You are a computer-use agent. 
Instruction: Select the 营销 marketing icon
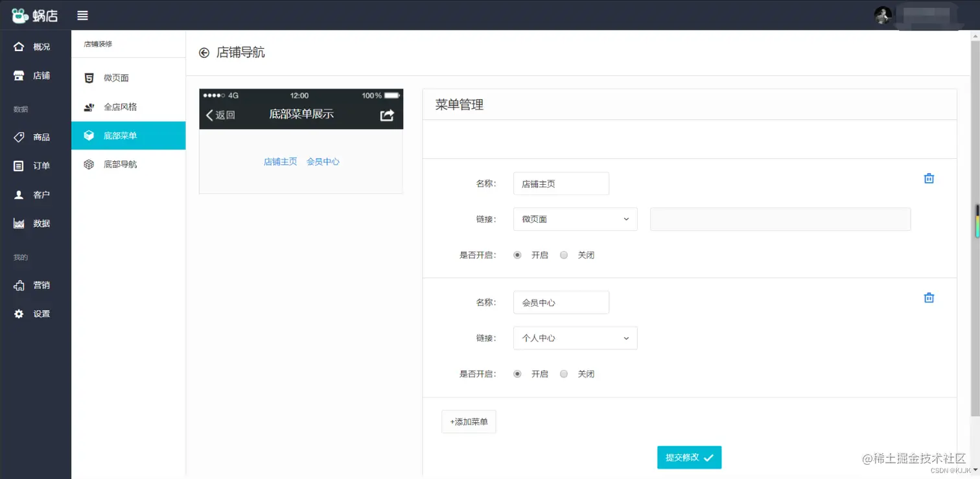pos(36,285)
